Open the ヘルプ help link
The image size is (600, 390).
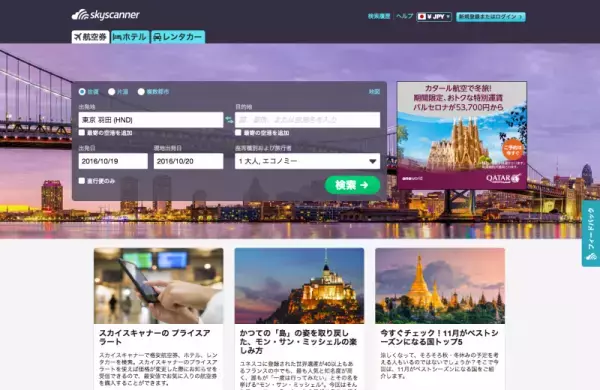tap(404, 16)
